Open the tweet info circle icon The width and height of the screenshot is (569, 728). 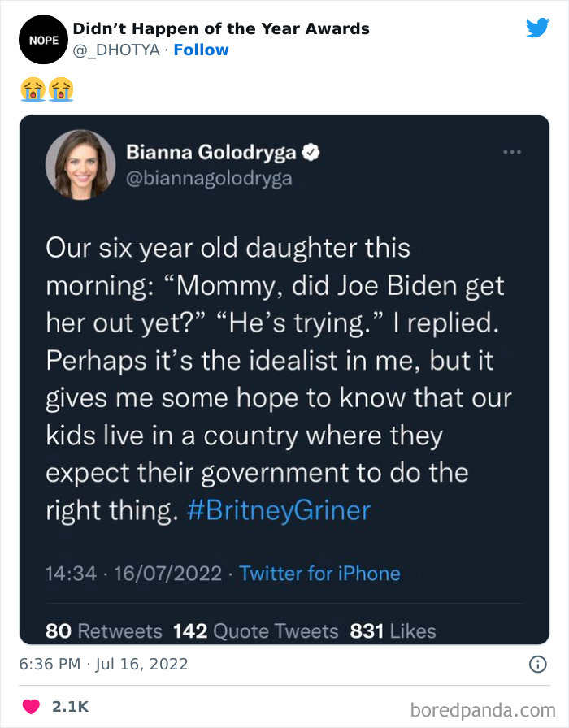pos(537,664)
